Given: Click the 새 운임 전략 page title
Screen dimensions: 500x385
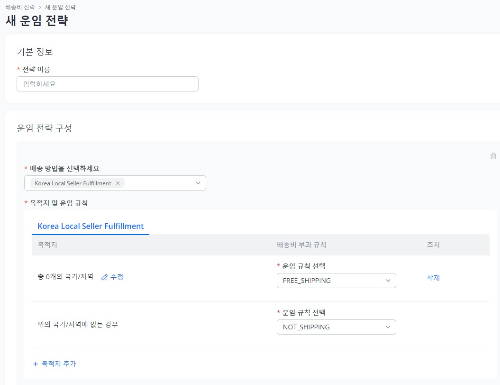Looking at the screenshot, I should point(37,20).
